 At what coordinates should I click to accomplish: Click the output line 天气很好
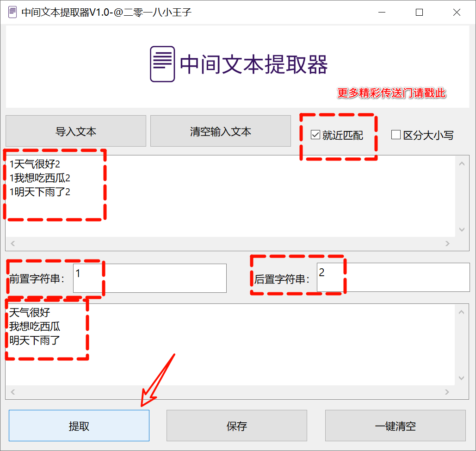(30, 313)
